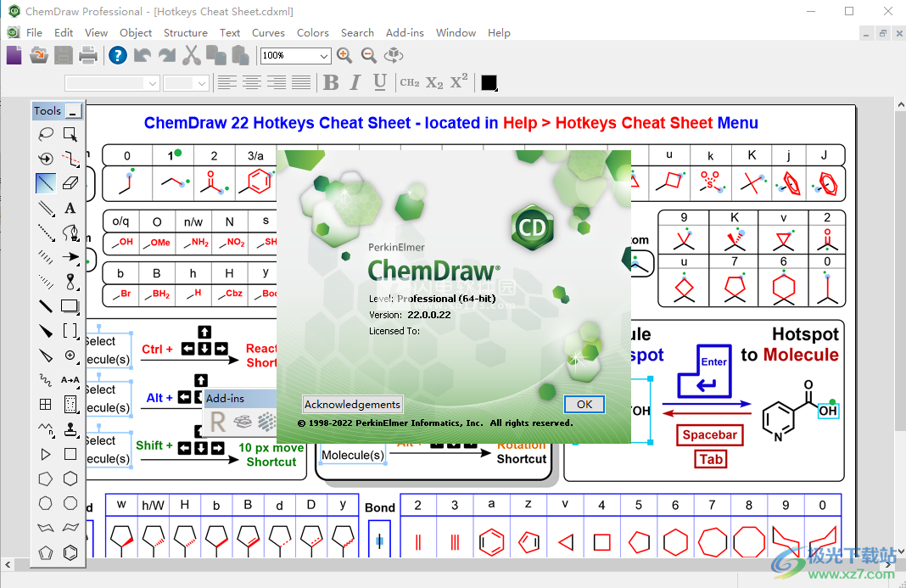
Task: Open the Window menu
Action: [x=456, y=33]
